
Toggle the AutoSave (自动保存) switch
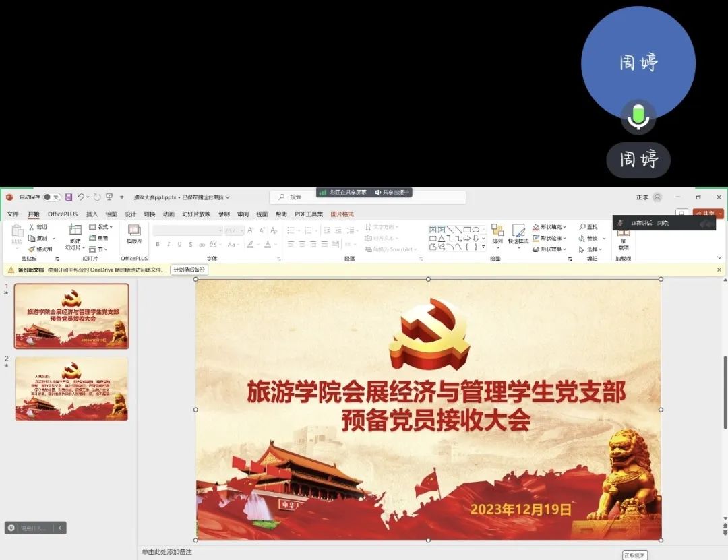coord(51,197)
